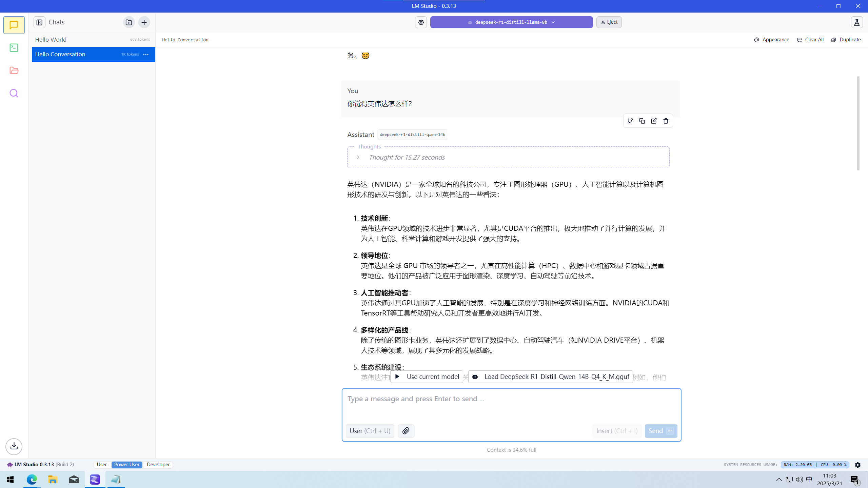The width and height of the screenshot is (868, 488).
Task: Open the Chat view in sidebar
Action: pyautogui.click(x=14, y=25)
